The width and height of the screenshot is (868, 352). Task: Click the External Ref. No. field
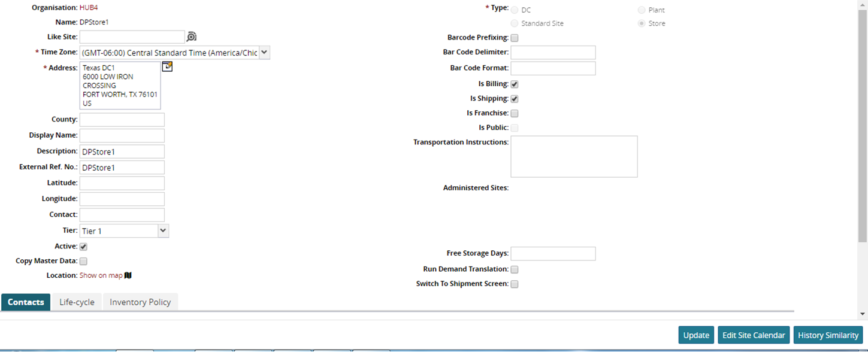[122, 167]
